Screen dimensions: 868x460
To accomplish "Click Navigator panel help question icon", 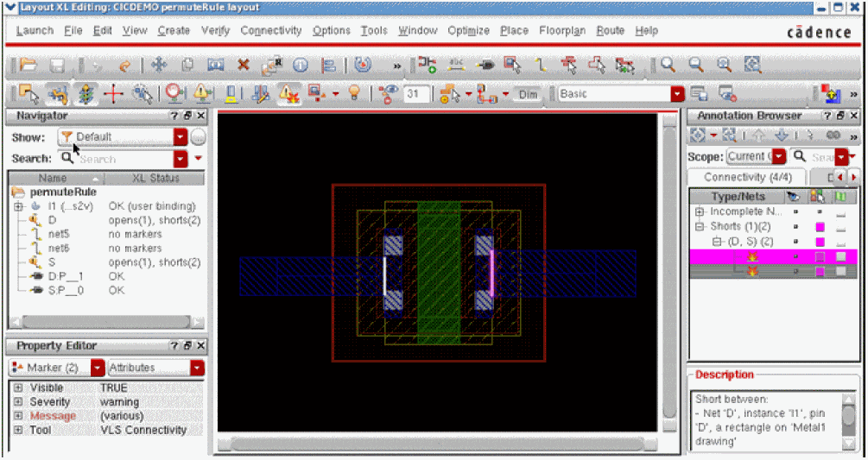I will pos(174,116).
